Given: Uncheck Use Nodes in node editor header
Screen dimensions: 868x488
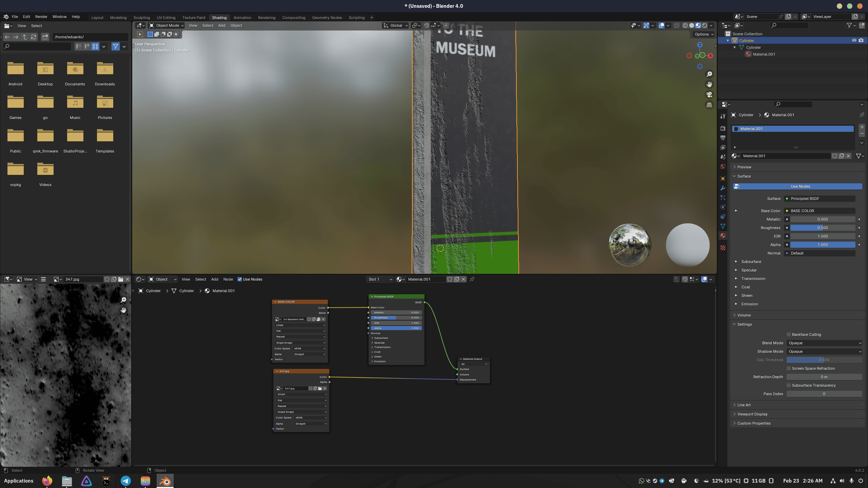Looking at the screenshot, I should click(x=240, y=279).
